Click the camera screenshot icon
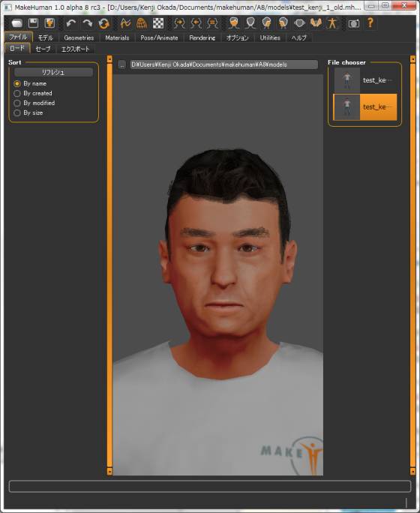The image size is (420, 513). pos(353,23)
